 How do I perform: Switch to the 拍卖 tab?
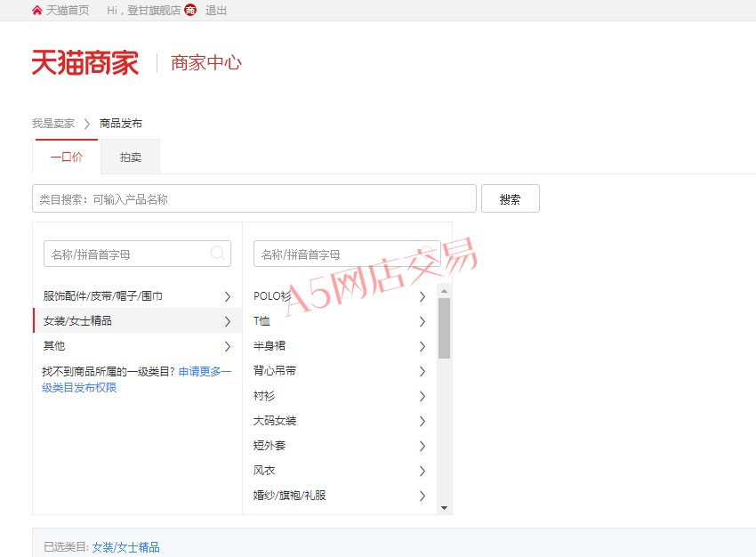click(x=130, y=157)
